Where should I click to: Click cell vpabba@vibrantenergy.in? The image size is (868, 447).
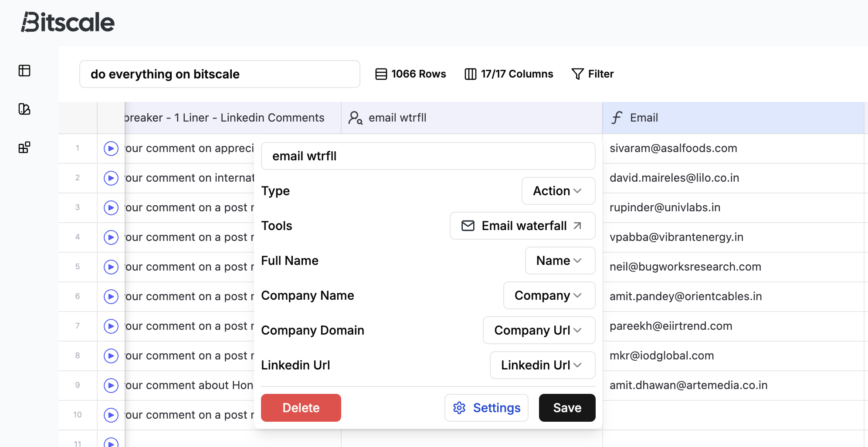tap(733, 237)
